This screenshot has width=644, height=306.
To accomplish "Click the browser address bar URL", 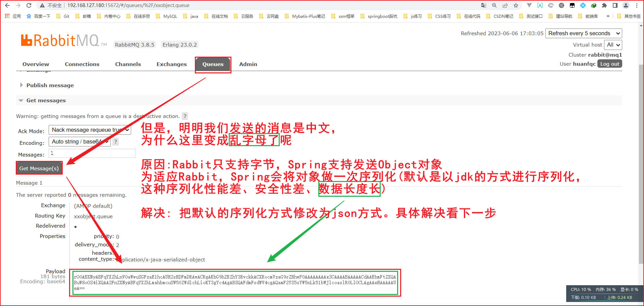I will pyautogui.click(x=128, y=5).
